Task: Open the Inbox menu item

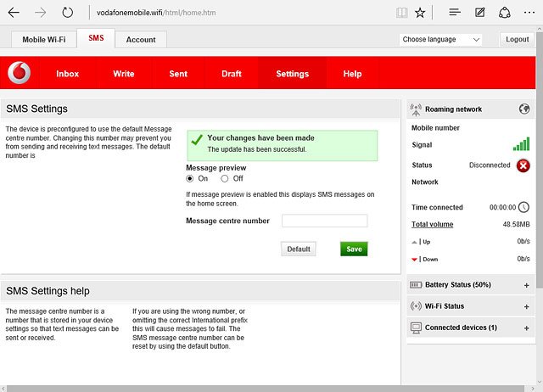Action: pyautogui.click(x=67, y=74)
